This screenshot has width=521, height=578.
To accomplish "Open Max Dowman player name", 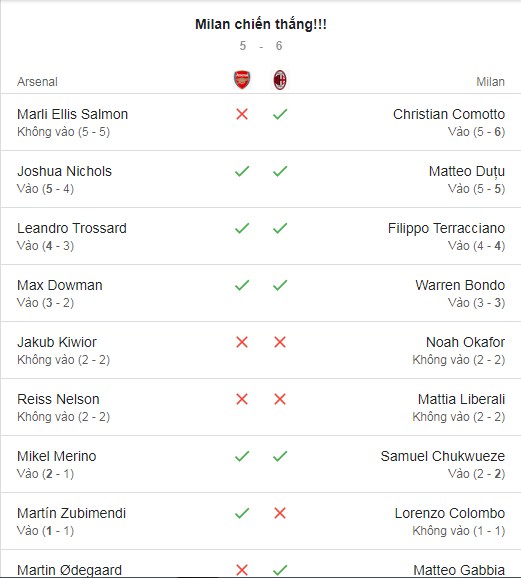I will coord(60,285).
